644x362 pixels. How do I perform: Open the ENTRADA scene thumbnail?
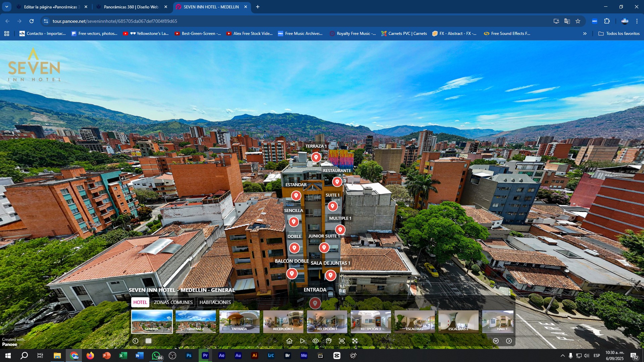tap(239, 321)
